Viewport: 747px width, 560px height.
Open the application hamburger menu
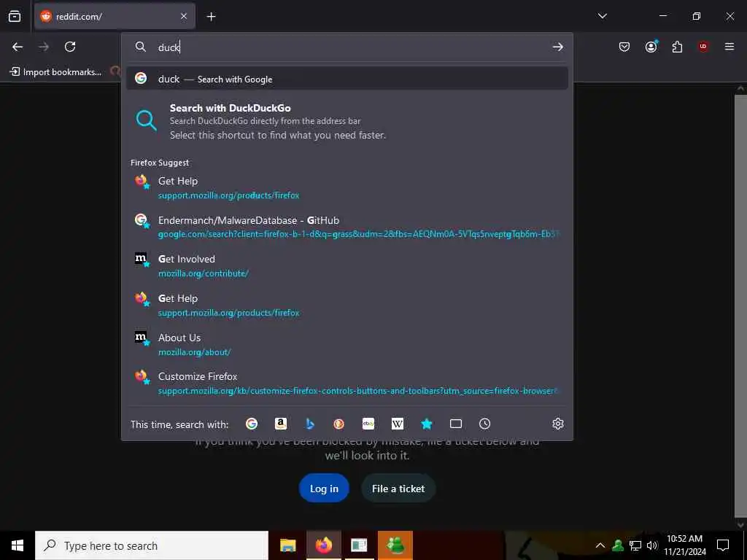pyautogui.click(x=729, y=47)
